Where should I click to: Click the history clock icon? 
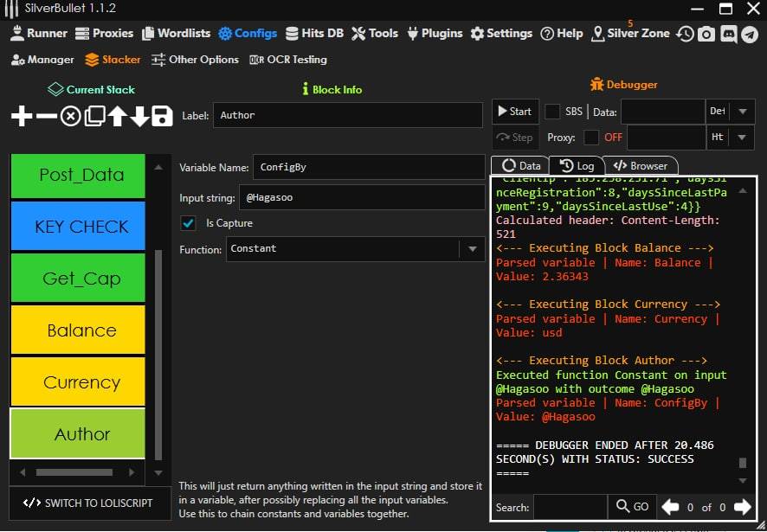coord(686,34)
